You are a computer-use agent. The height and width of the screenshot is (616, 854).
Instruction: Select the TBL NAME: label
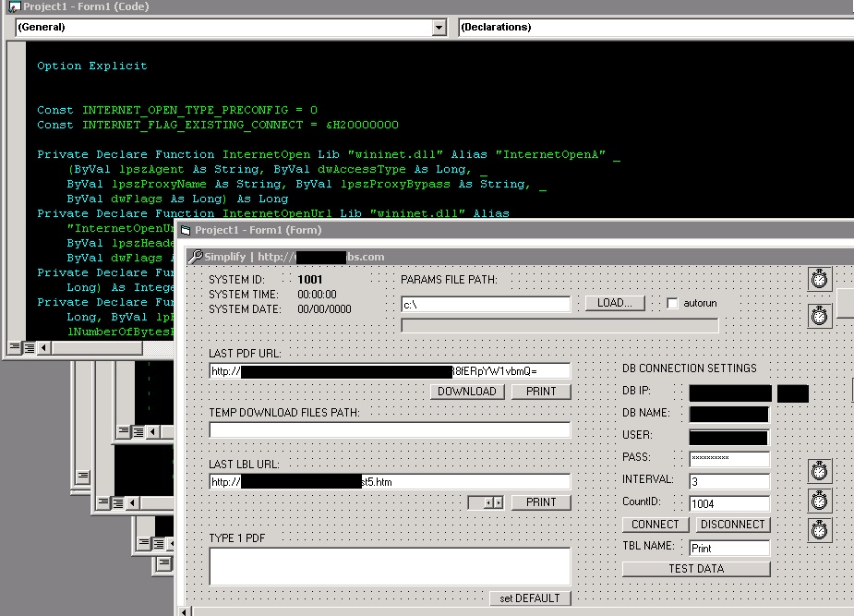[x=649, y=545]
